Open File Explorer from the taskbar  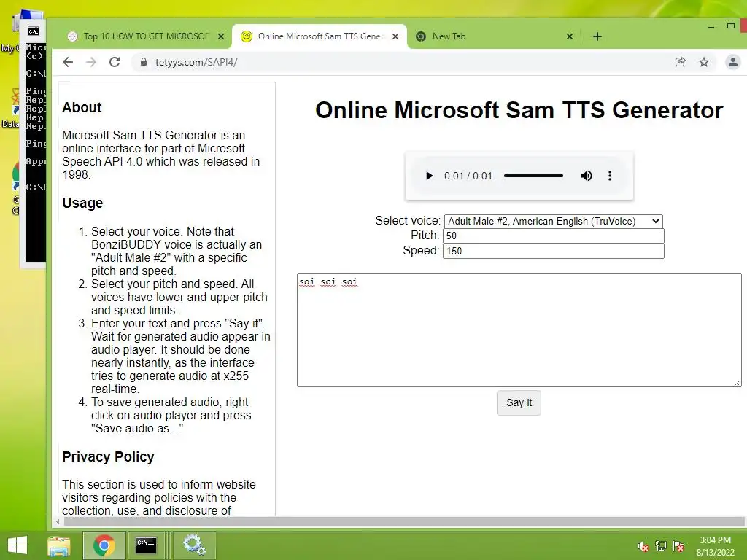click(59, 545)
